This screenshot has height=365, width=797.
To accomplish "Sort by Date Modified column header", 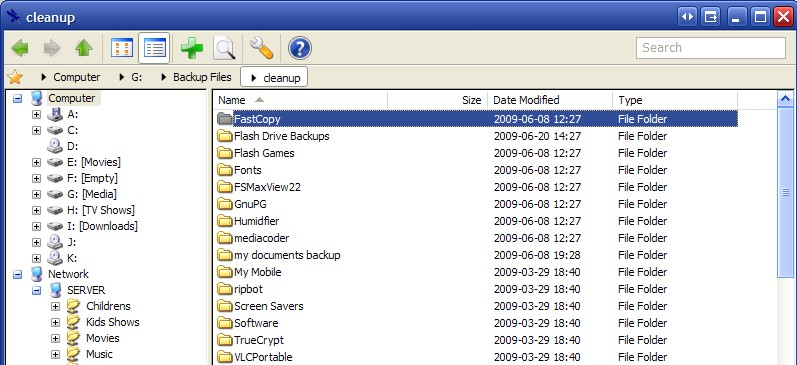I will click(550, 100).
